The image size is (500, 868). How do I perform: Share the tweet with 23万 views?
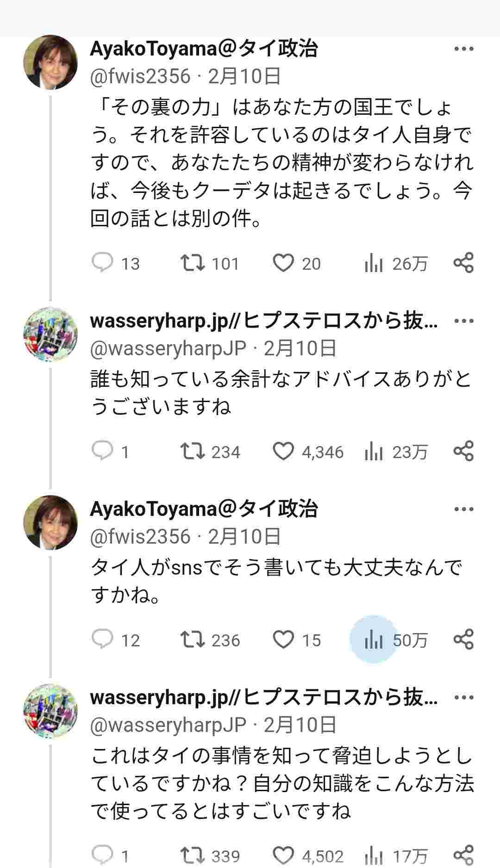tap(463, 451)
